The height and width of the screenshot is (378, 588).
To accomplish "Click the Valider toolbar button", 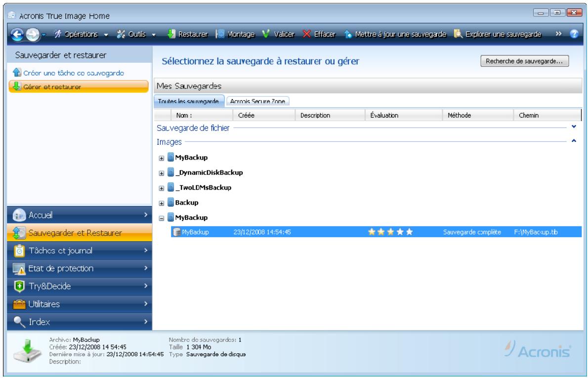I will pos(278,35).
